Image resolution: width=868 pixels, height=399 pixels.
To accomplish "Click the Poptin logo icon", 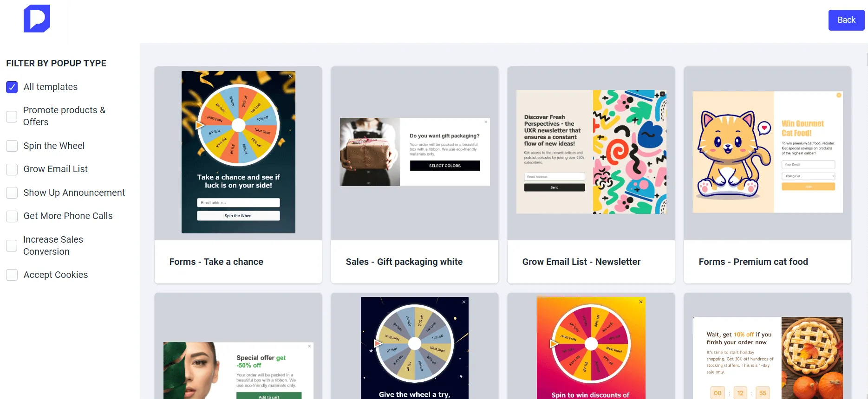I will 37,19.
